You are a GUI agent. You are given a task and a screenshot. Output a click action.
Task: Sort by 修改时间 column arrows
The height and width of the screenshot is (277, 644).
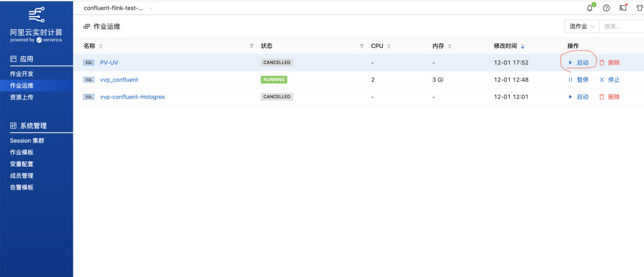pyautogui.click(x=522, y=46)
